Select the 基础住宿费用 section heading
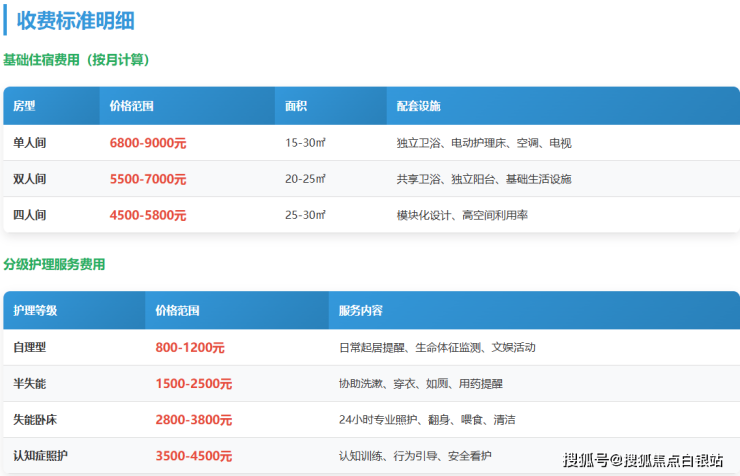Viewport: 740px width, 476px height. [76, 60]
